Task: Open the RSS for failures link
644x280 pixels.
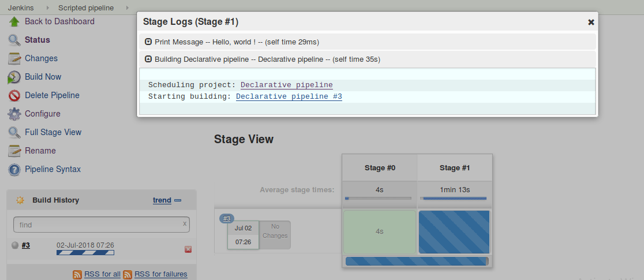Action: [160, 274]
